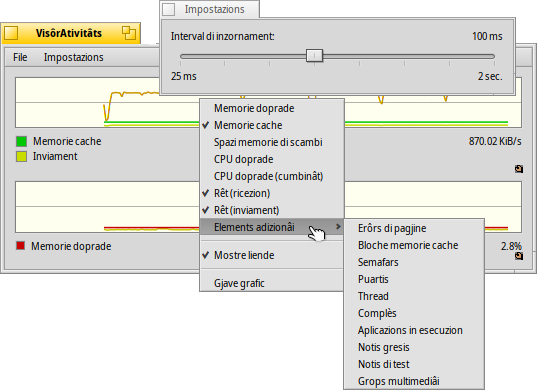Click the 870.02 KiB/s value
Viewport: 537px width, 390px height.
[495, 141]
